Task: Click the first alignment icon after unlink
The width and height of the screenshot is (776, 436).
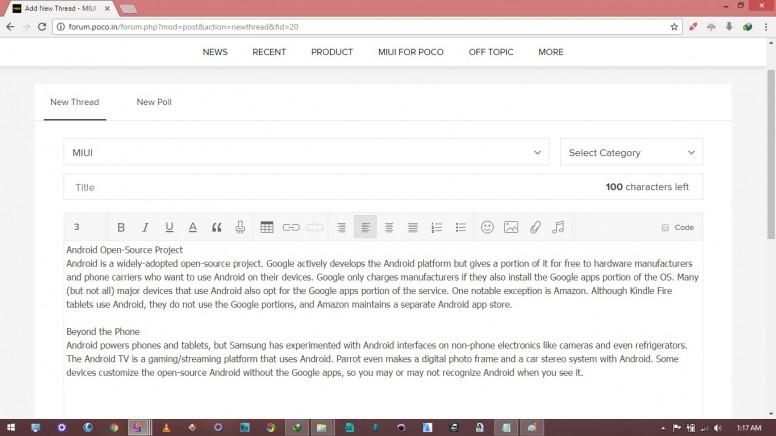Action: coord(341,227)
